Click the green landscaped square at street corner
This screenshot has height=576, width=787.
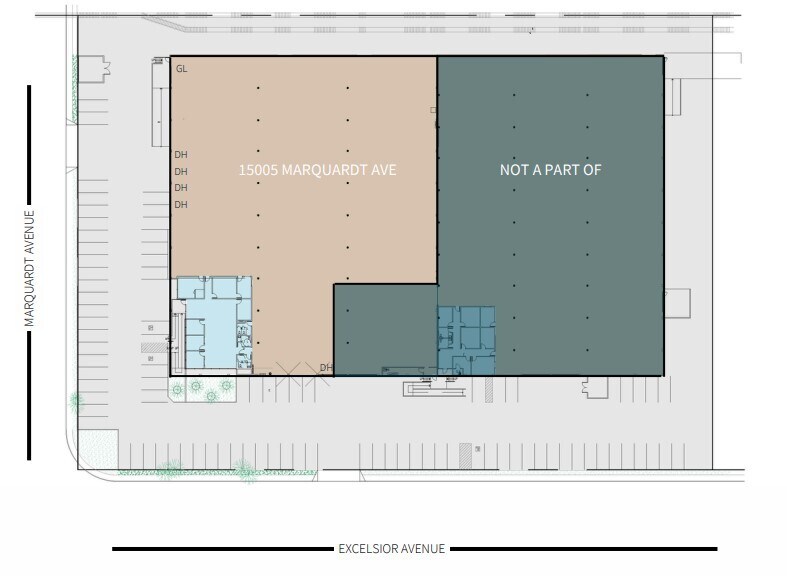click(98, 447)
